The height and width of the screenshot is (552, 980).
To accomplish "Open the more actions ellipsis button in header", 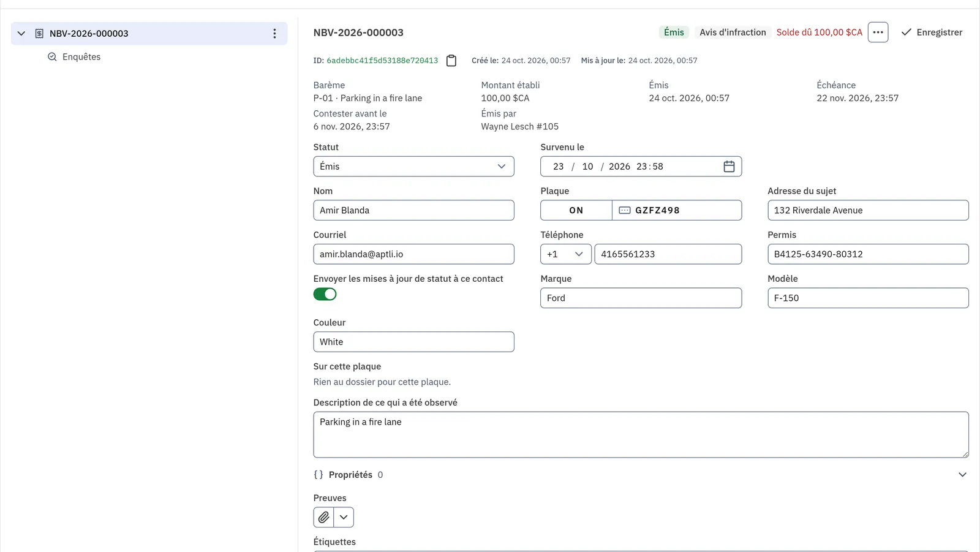I will (878, 32).
